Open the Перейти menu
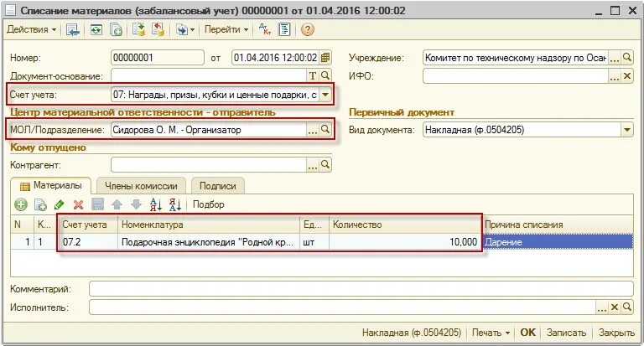644x346 pixels. coord(226,29)
